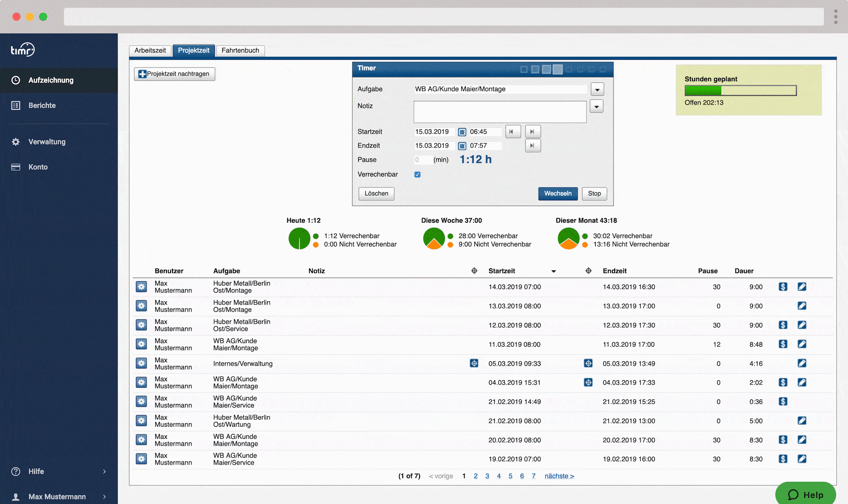Click the Dieser Monat pie chart

pos(568,239)
